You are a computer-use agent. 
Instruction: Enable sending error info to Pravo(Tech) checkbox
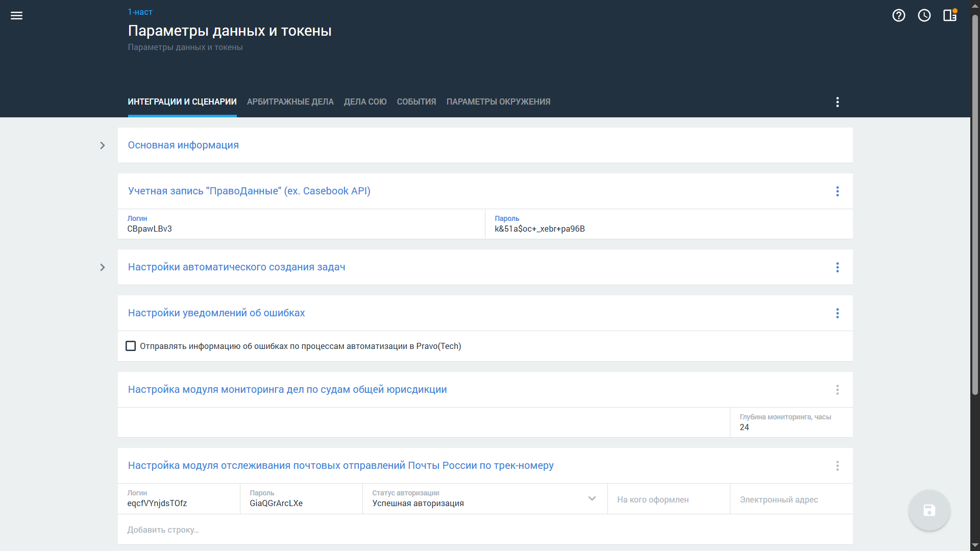point(131,346)
